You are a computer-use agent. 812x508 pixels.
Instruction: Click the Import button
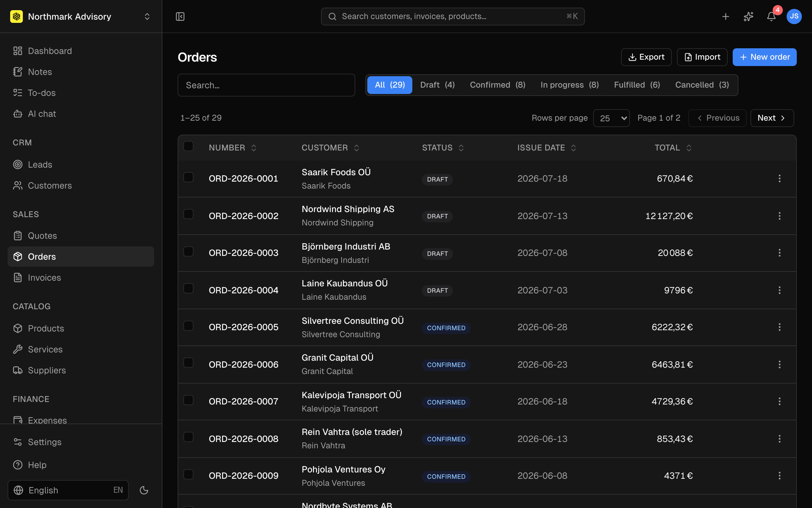702,57
